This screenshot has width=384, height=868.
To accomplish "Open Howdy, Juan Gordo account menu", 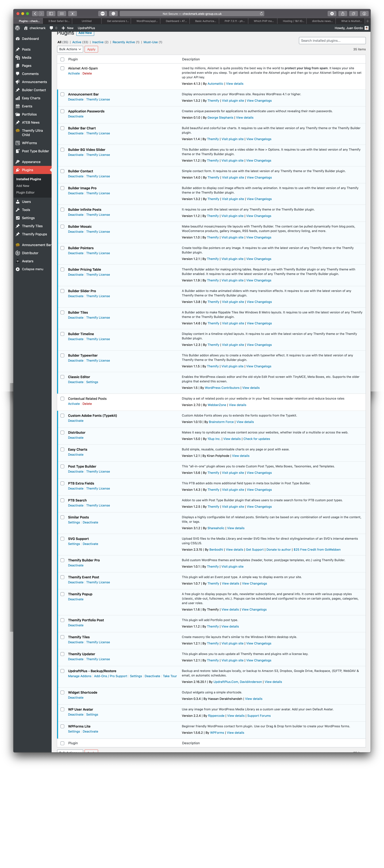I will pos(351,28).
